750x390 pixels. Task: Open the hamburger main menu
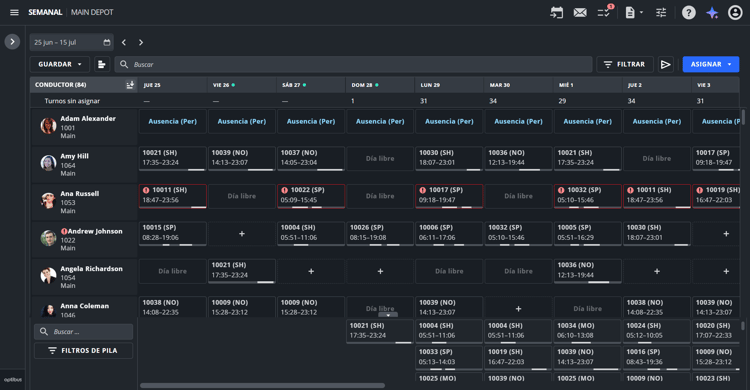[14, 12]
